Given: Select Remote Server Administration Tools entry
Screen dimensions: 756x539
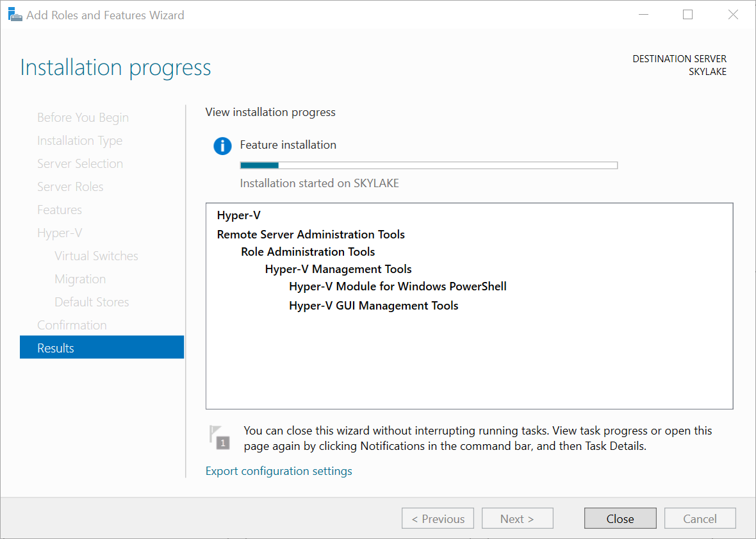Looking at the screenshot, I should click(x=311, y=235).
